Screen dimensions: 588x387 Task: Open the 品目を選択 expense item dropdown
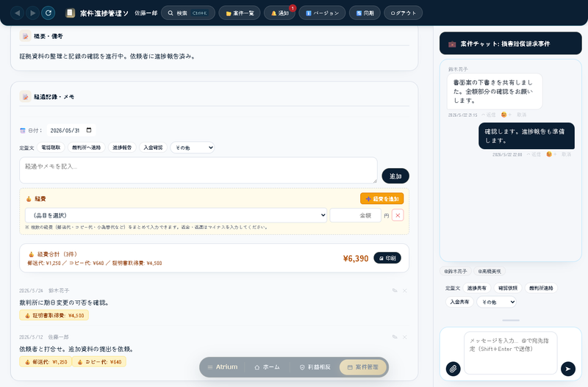pos(176,215)
